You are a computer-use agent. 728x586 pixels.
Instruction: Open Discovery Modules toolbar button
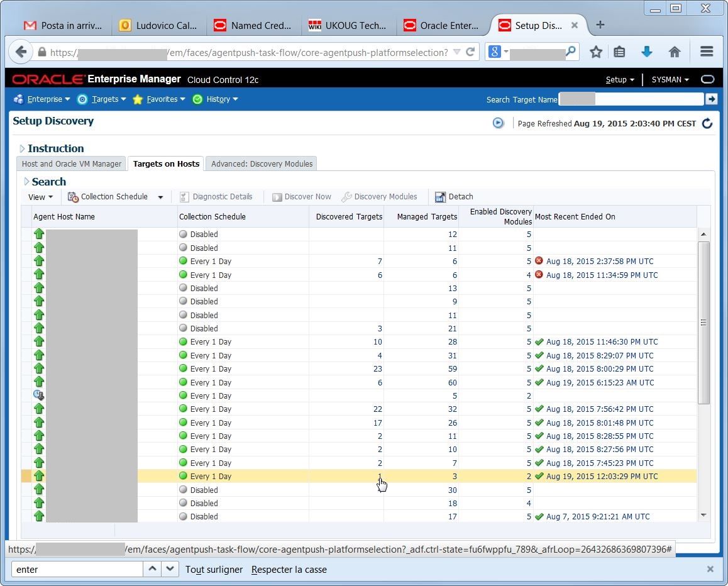pyautogui.click(x=379, y=197)
